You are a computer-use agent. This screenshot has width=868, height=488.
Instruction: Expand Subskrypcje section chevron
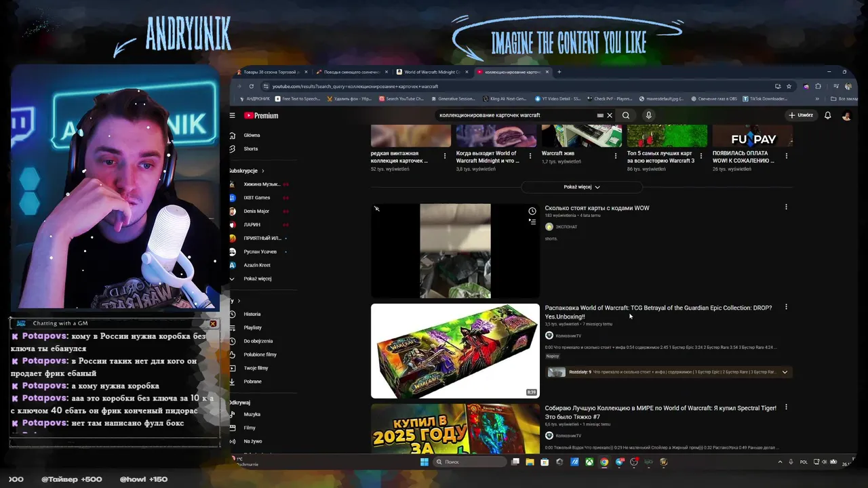pos(263,171)
